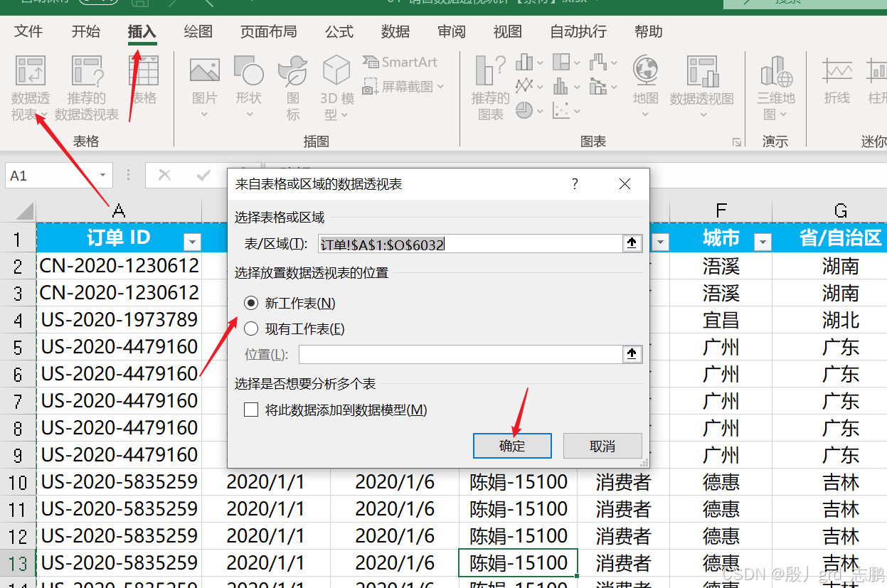
Task: Insert a combo chart
Action: coord(599,86)
